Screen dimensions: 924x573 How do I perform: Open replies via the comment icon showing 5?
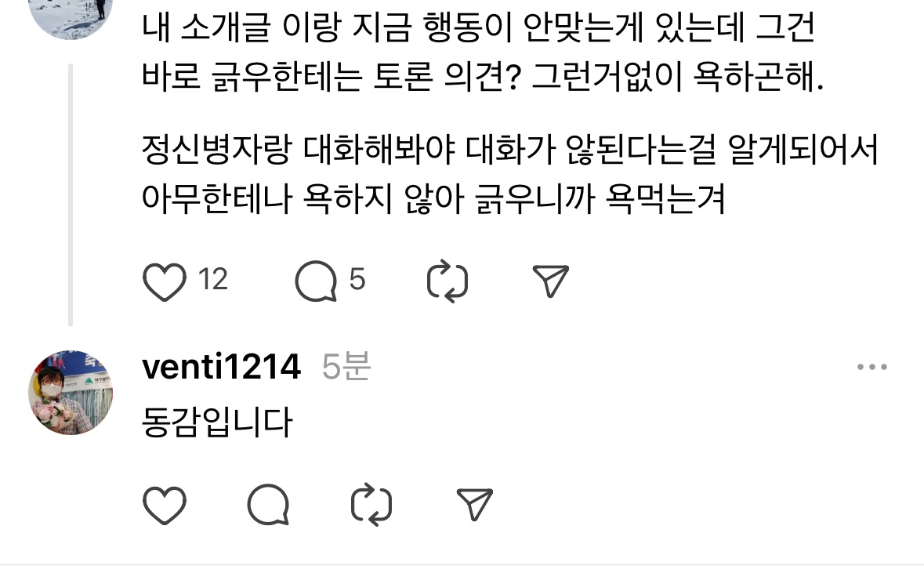click(317, 281)
